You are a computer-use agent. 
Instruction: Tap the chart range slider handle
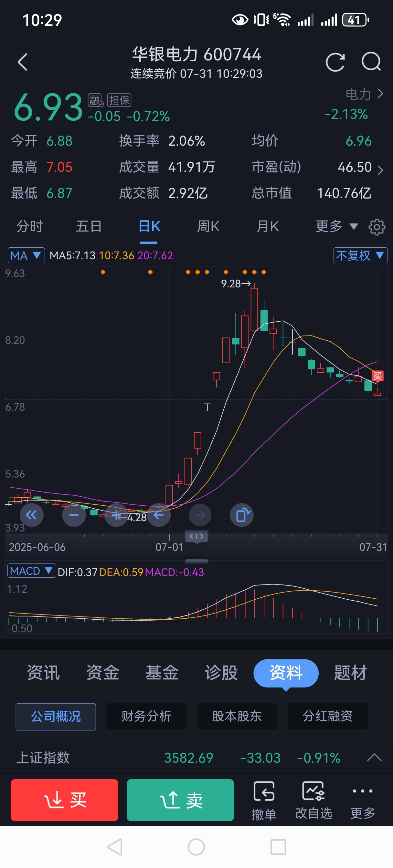point(197,536)
